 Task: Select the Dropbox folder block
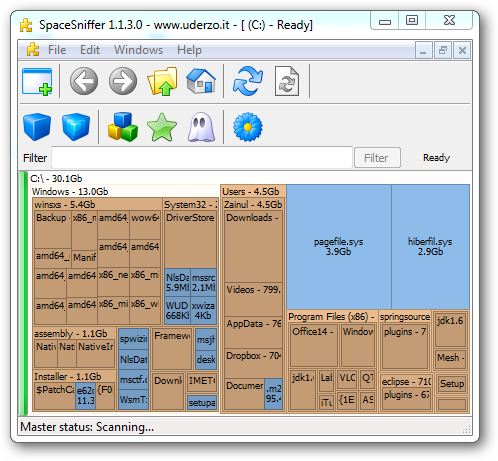tap(253, 363)
